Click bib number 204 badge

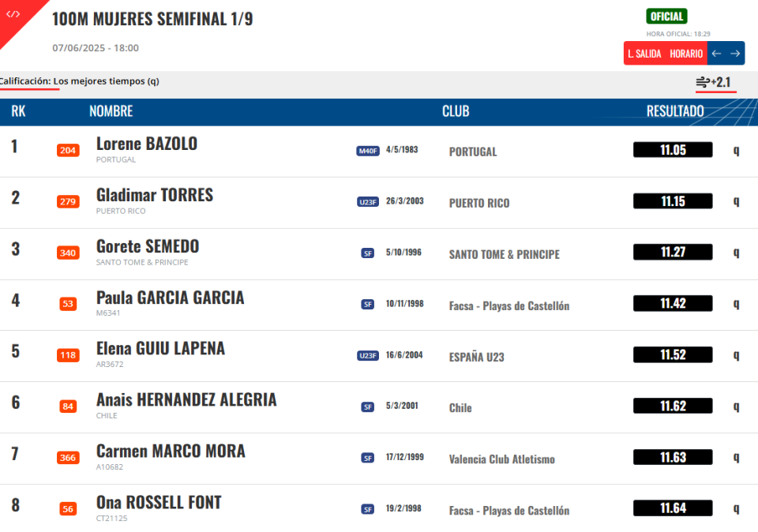68,150
